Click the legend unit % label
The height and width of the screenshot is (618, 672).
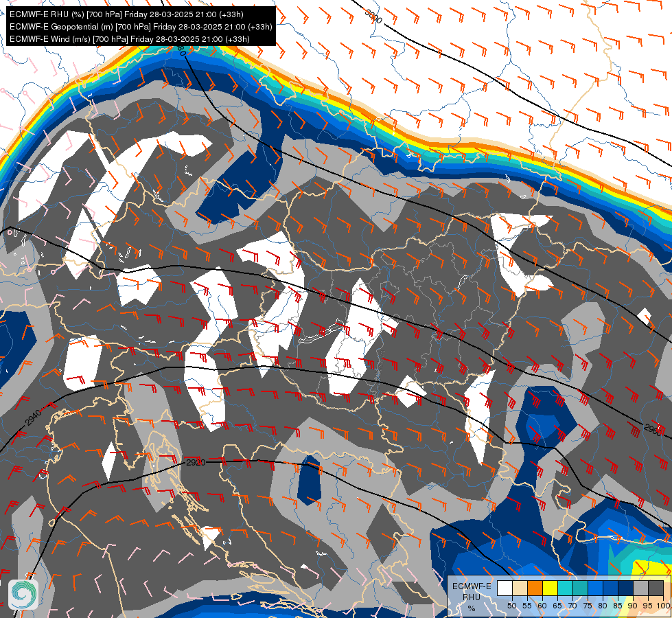pyautogui.click(x=472, y=608)
